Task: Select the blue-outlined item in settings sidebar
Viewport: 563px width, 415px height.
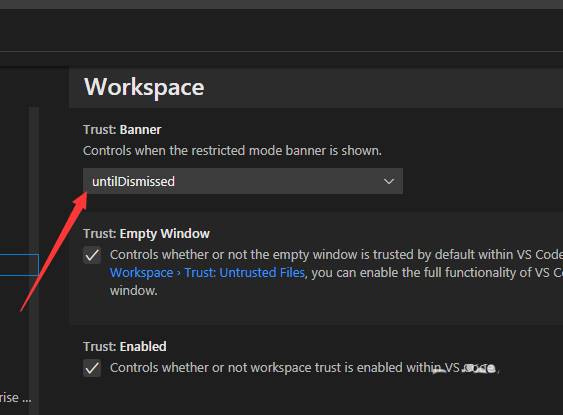Action: (x=19, y=265)
